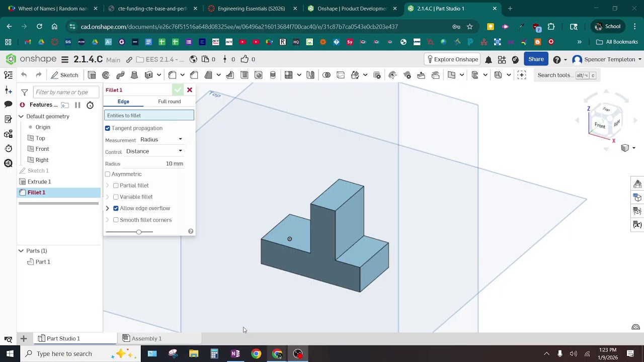The height and width of the screenshot is (362, 644).
Task: Click the Explore Onshape button
Action: (x=452, y=59)
